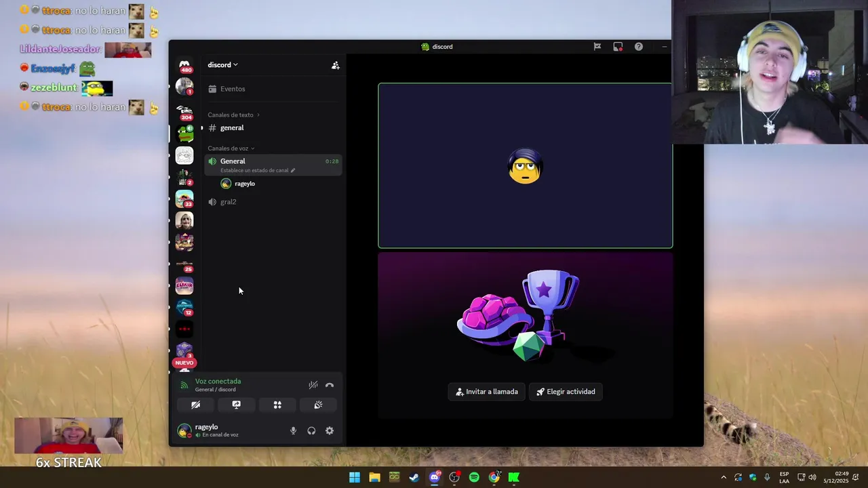
Task: Edit 'Establece un estado de canal' status
Action: click(258, 170)
